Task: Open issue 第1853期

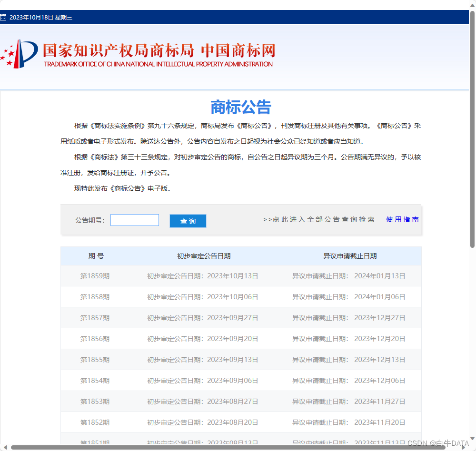Action: pyautogui.click(x=95, y=402)
